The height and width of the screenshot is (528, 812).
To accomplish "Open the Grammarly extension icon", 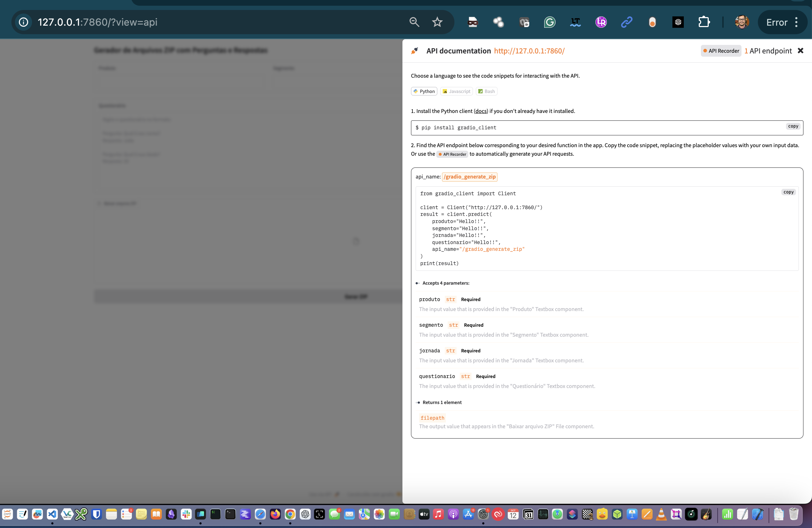I will [550, 22].
